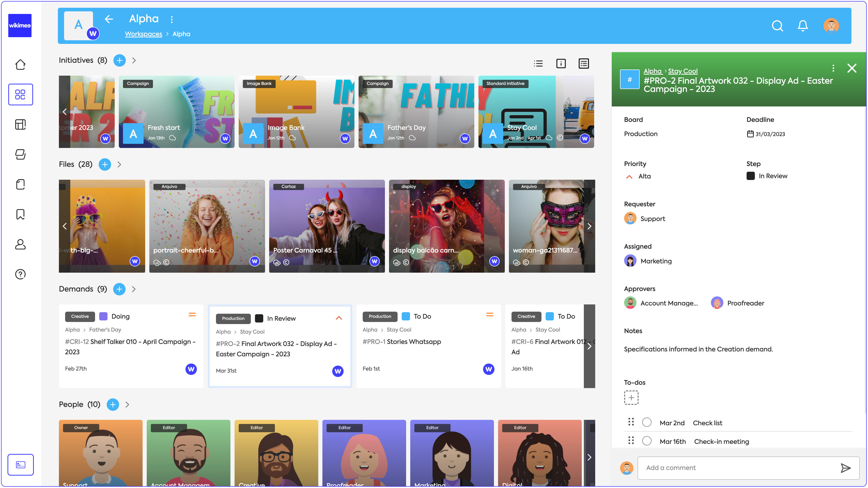Add a new to-do item
The image size is (868, 488).
click(631, 397)
